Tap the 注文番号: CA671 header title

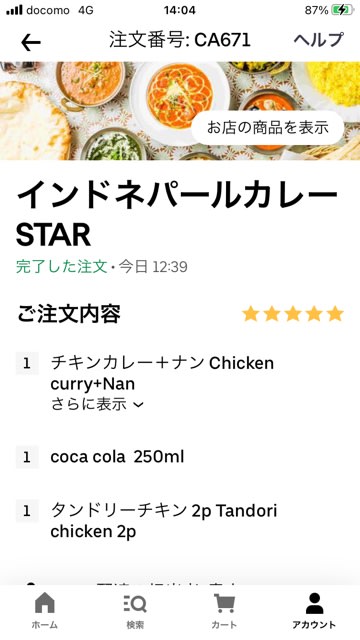(x=180, y=40)
